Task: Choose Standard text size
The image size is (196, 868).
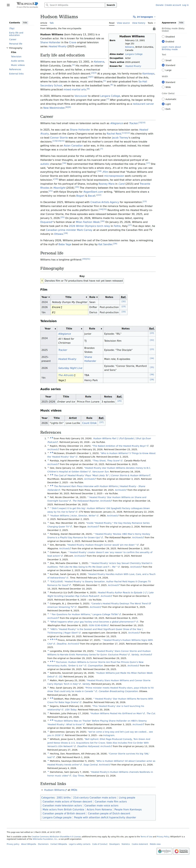Action: point(163,65)
